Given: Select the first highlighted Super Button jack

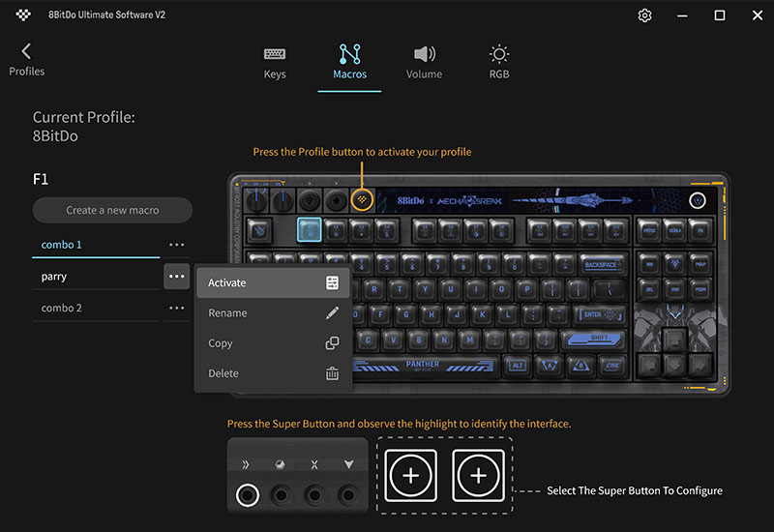Looking at the screenshot, I should [x=248, y=495].
